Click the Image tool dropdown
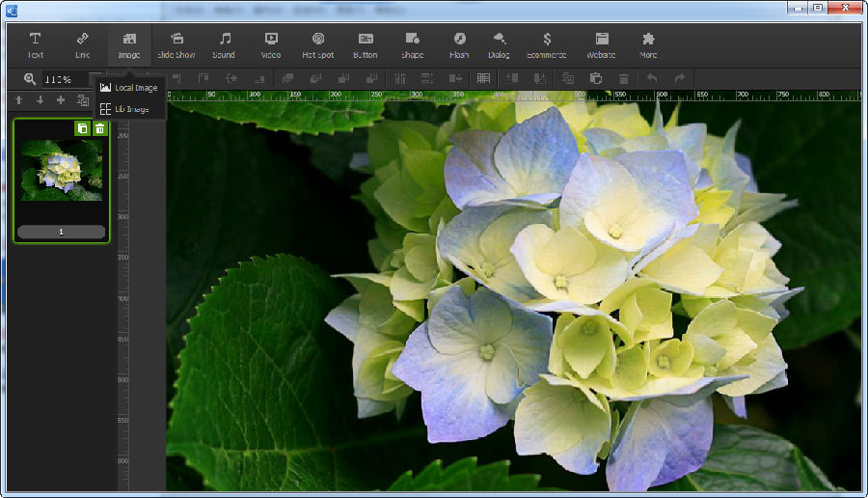This screenshot has height=498, width=868. (x=129, y=44)
